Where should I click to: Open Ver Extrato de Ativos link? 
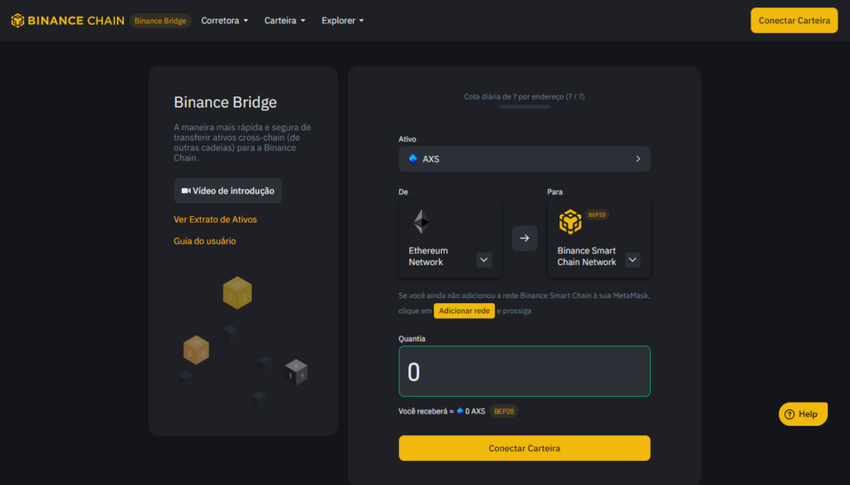click(215, 219)
